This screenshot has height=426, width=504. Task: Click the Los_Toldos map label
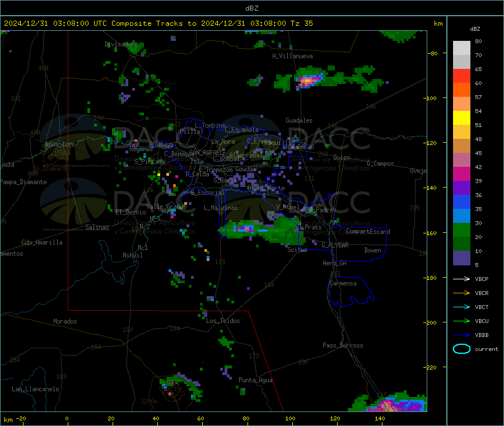click(223, 321)
